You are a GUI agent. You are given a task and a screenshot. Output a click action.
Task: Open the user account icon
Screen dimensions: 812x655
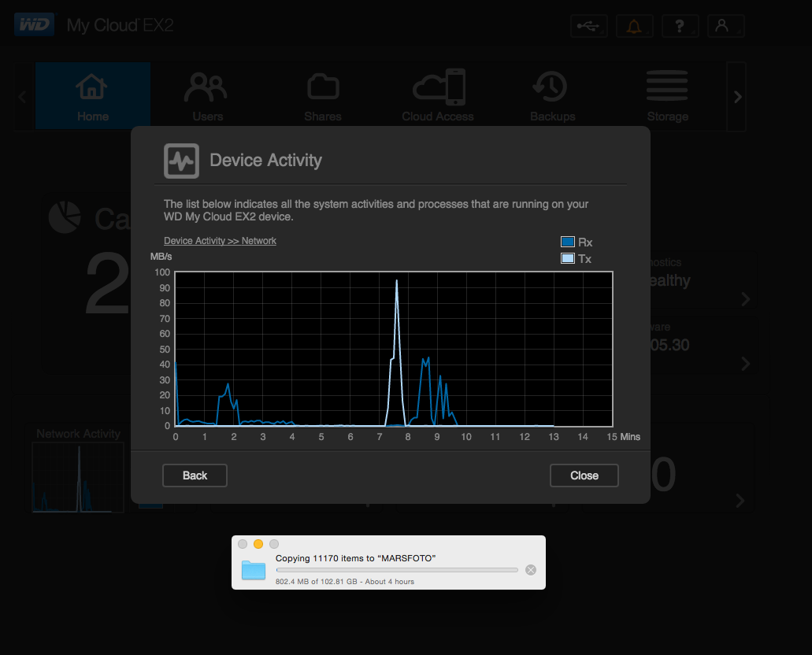pyautogui.click(x=725, y=25)
